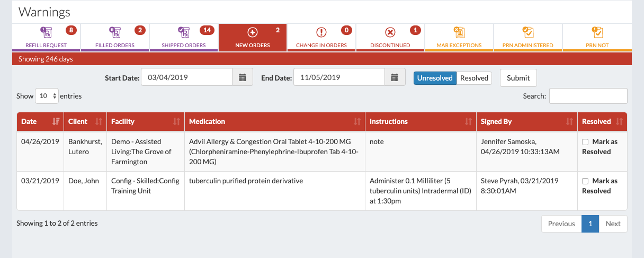Mark Bankhurst Advil order as resolved
This screenshot has height=258, width=644.
pos(585,142)
